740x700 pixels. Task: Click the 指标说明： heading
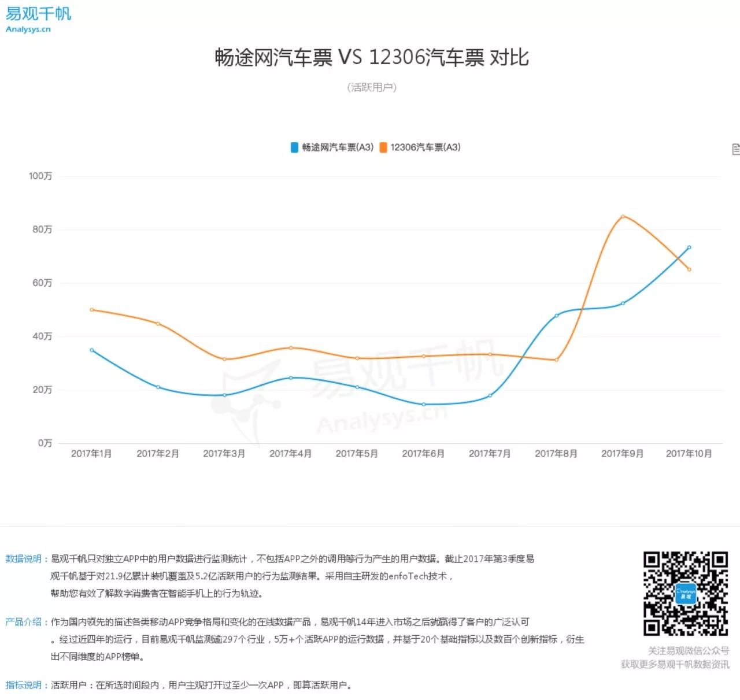point(27,685)
